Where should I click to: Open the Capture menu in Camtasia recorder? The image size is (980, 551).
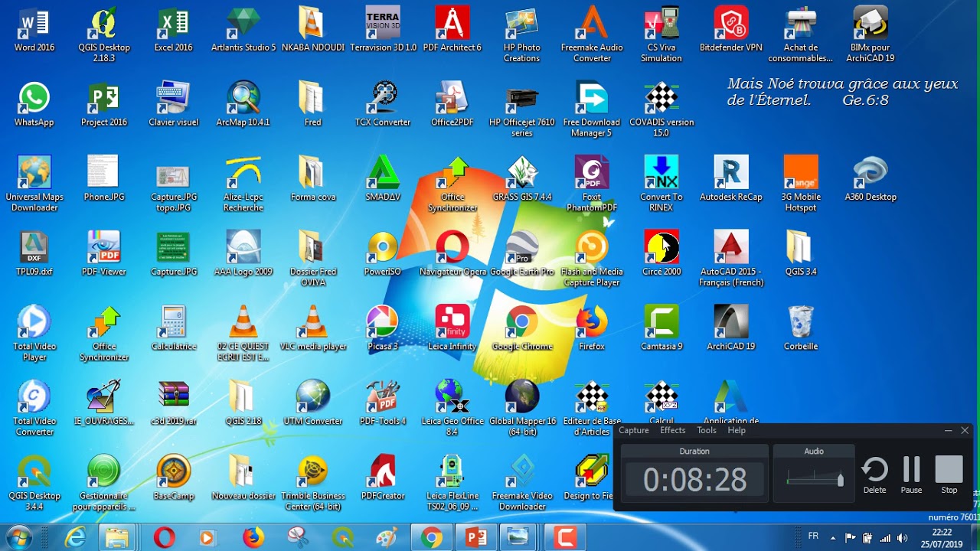point(634,430)
